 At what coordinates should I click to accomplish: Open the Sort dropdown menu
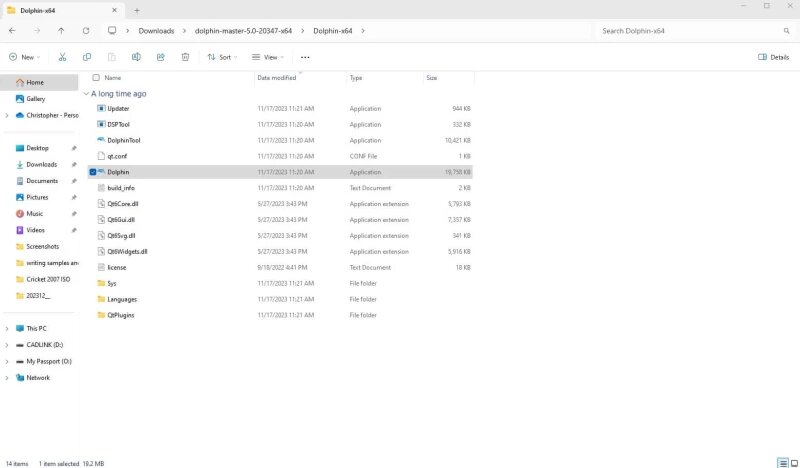click(222, 57)
